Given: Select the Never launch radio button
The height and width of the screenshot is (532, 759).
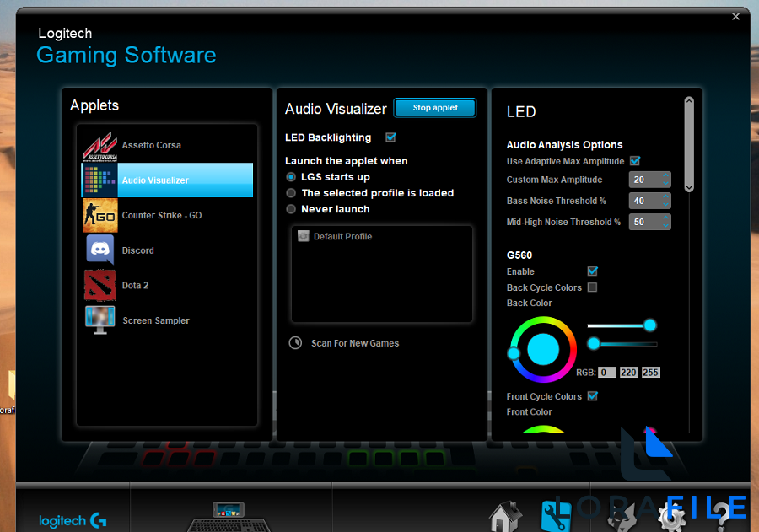Looking at the screenshot, I should click(291, 208).
